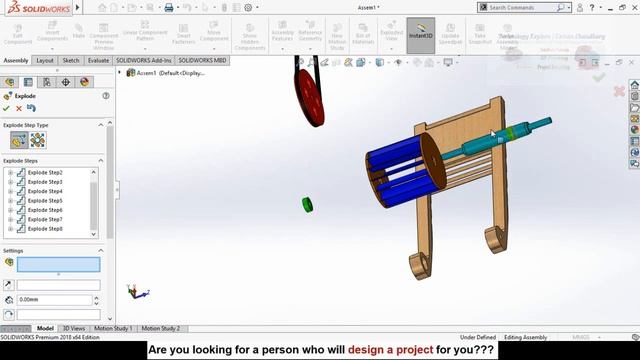This screenshot has height=360, width=640.
Task: Click the Undo icon in the Explode panel
Action: (x=31, y=108)
